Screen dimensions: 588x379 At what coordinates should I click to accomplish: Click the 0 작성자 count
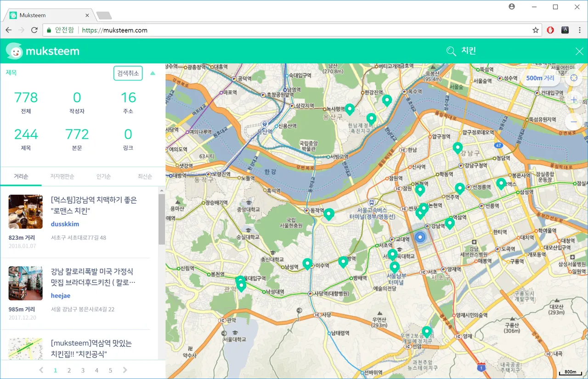77,102
